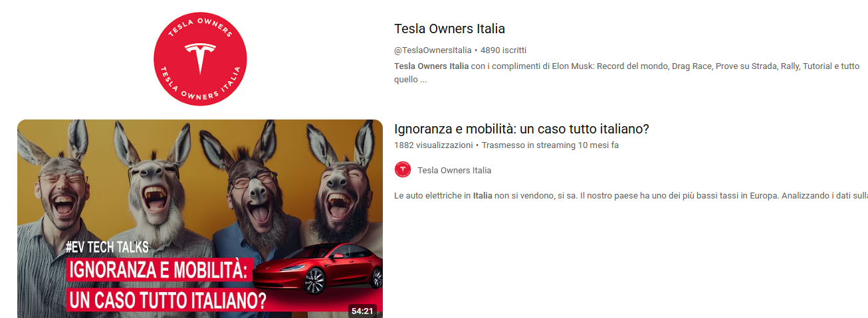Click the 'UN CASO TUTTO ITALIANO?' thumbnail caption
This screenshot has height=318, width=868.
point(167,299)
